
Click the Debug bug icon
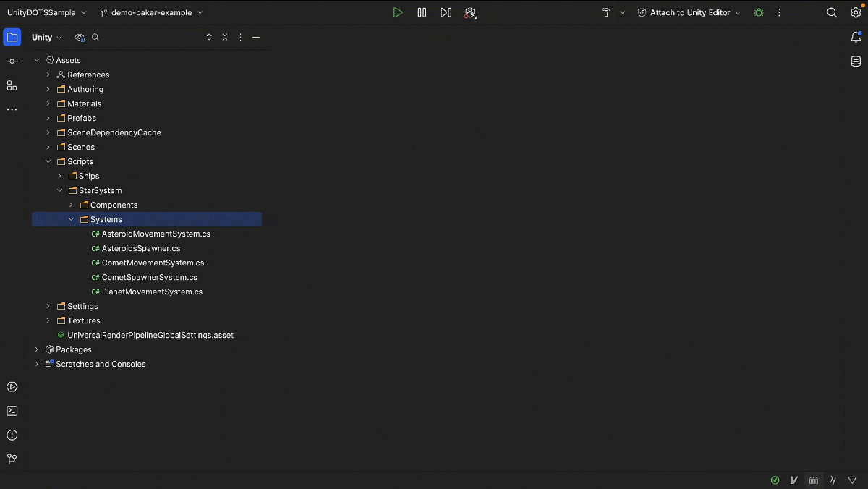point(759,12)
